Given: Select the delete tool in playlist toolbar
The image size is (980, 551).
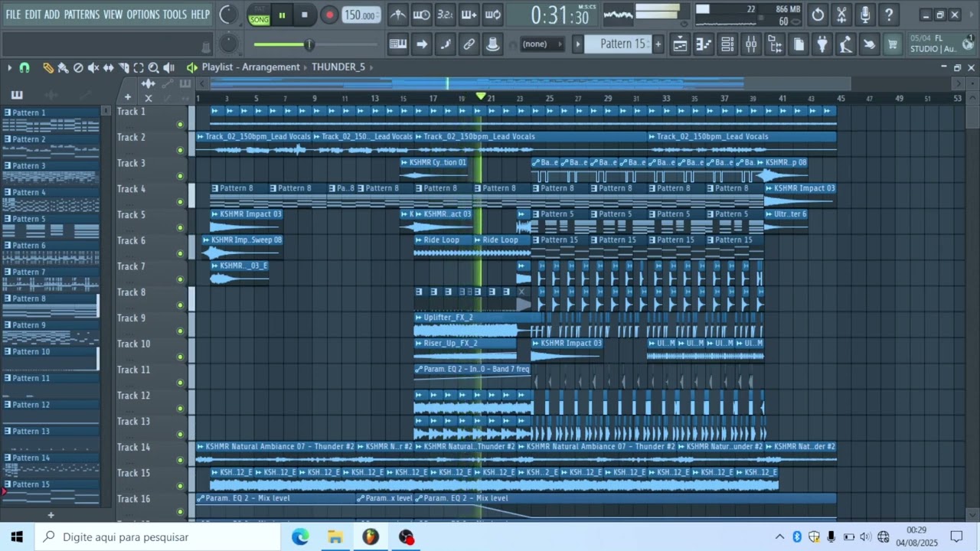Looking at the screenshot, I should click(78, 67).
